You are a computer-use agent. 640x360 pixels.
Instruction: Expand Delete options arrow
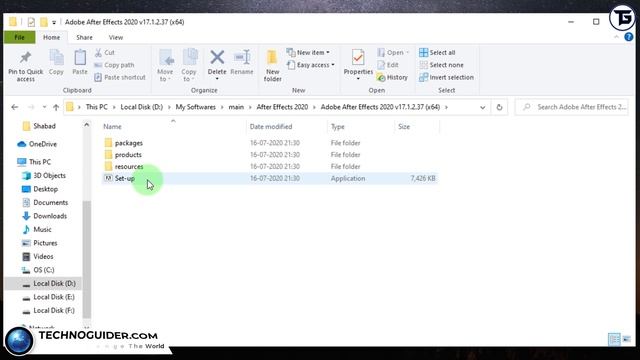217,79
